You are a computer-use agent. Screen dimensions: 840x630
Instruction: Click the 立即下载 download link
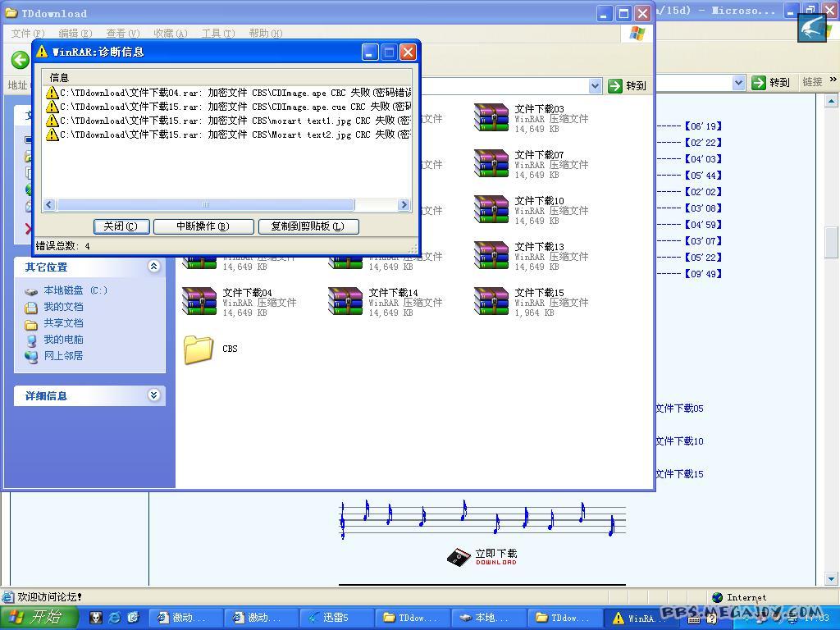click(x=496, y=557)
